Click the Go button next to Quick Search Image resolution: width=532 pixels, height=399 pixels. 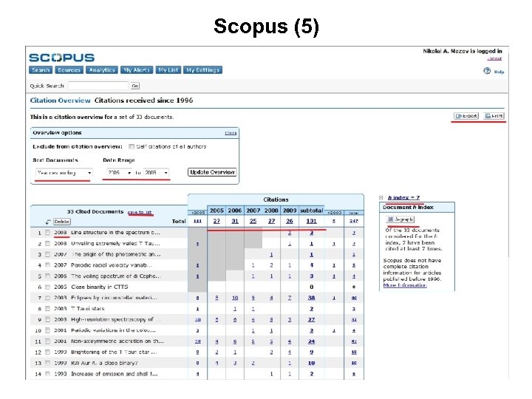[135, 86]
